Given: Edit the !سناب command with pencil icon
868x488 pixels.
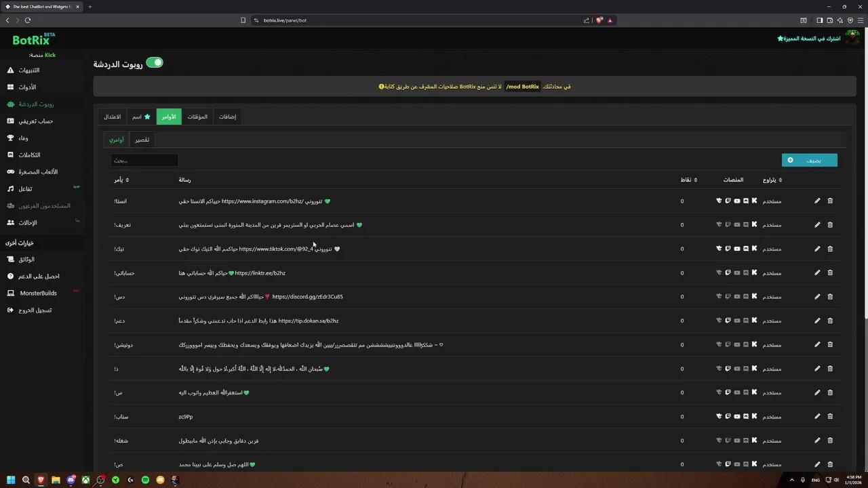Looking at the screenshot, I should pos(817,416).
